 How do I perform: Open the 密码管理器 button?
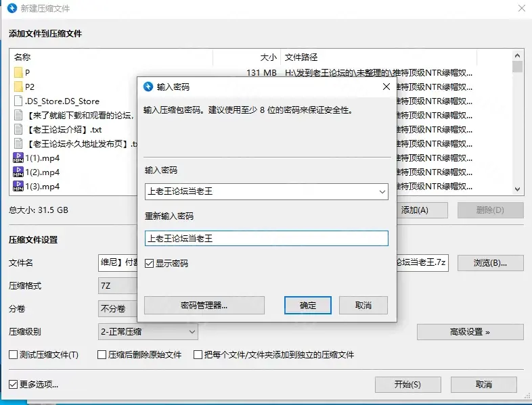click(x=204, y=306)
